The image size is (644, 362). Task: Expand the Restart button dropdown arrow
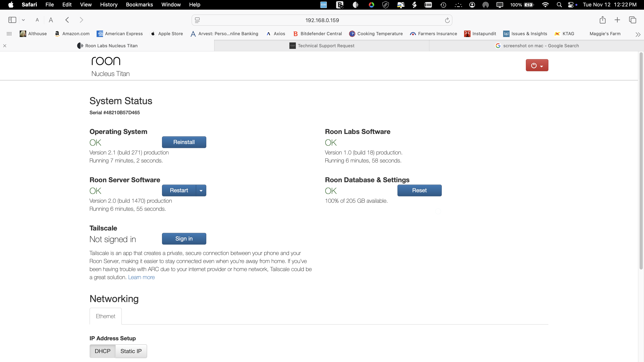coord(201,190)
